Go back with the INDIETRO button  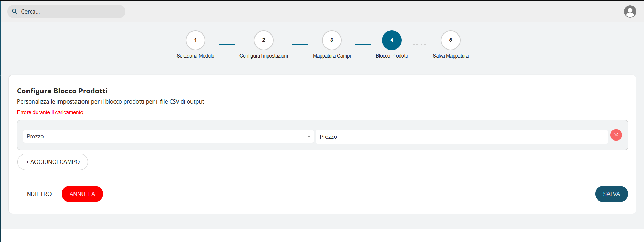[x=38, y=194]
